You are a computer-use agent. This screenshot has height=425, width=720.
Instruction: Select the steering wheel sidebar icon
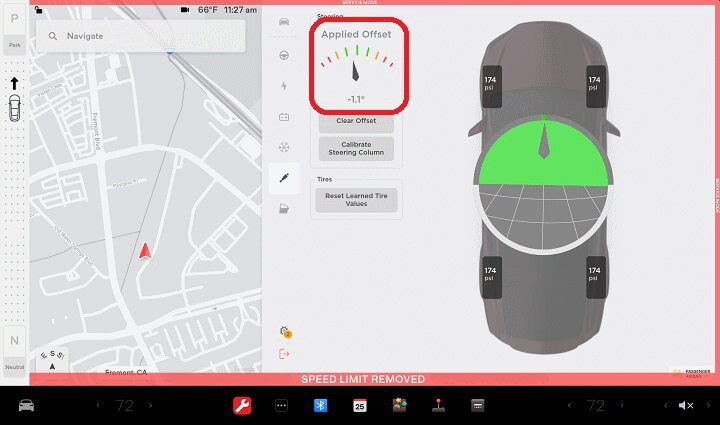[284, 55]
